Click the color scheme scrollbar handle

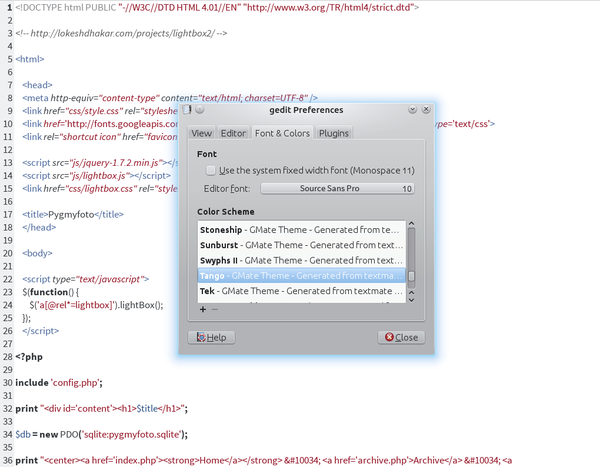click(x=411, y=276)
